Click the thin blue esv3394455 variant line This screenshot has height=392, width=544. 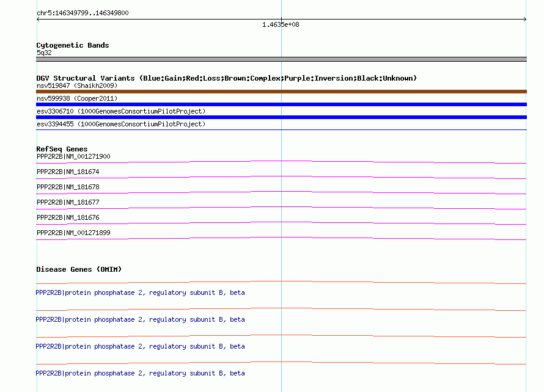(x=281, y=129)
